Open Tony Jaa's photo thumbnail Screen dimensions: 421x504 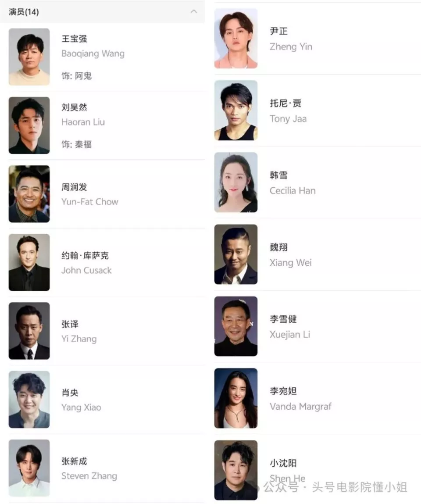pyautogui.click(x=236, y=110)
